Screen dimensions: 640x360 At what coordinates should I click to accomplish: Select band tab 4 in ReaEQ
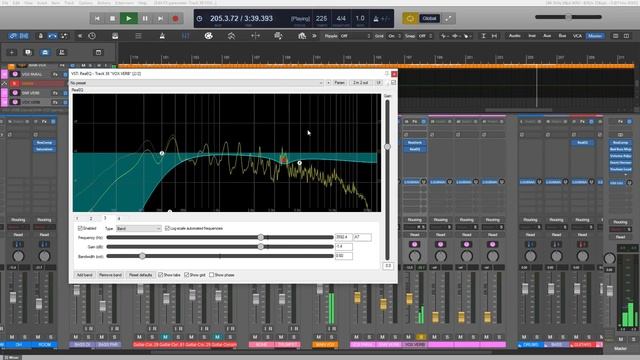click(119, 219)
